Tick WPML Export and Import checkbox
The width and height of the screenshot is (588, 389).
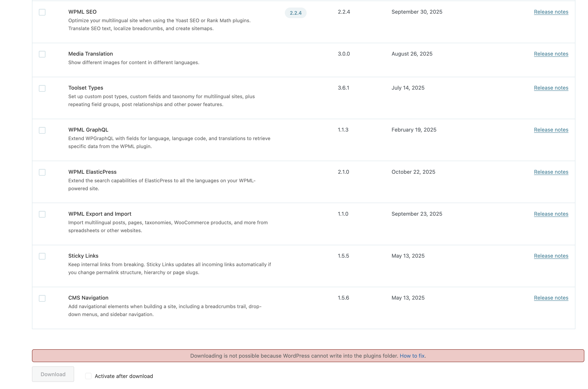pos(42,214)
